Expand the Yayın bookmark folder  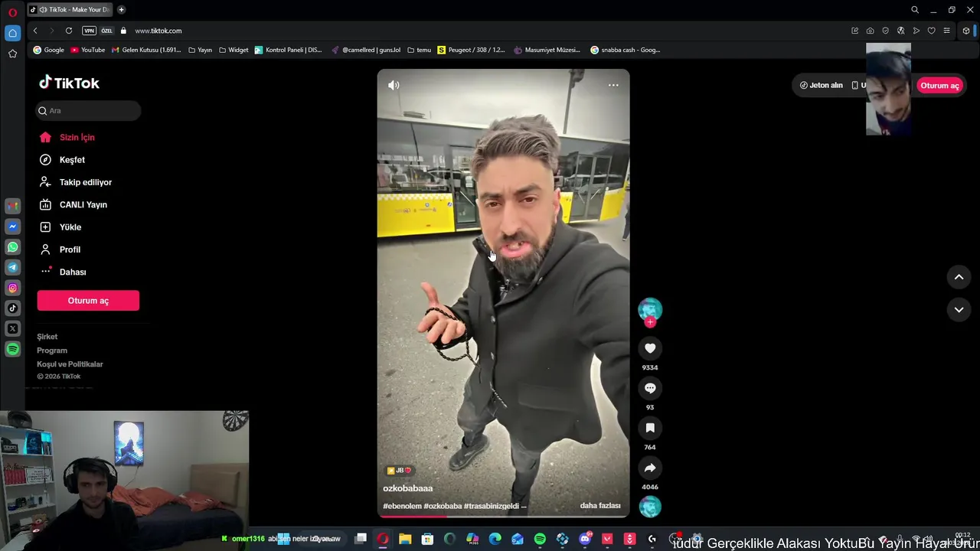pyautogui.click(x=200, y=50)
